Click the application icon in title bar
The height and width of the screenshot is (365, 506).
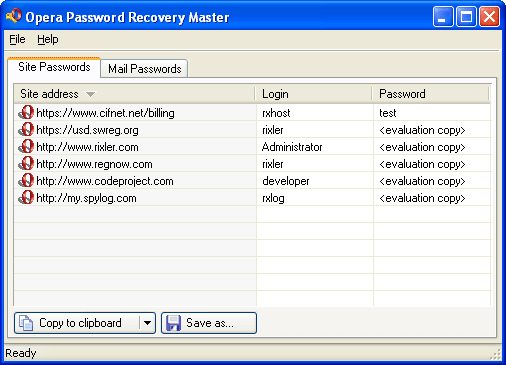14,16
